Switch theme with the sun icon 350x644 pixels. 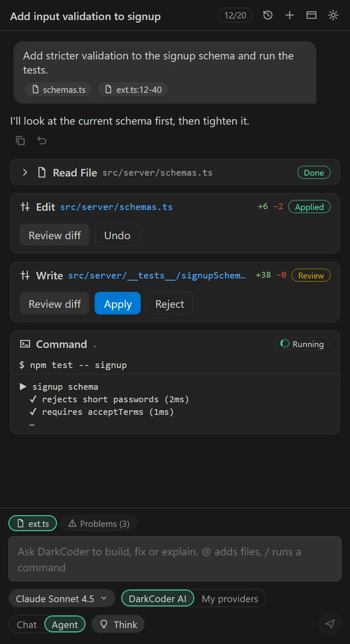333,15
